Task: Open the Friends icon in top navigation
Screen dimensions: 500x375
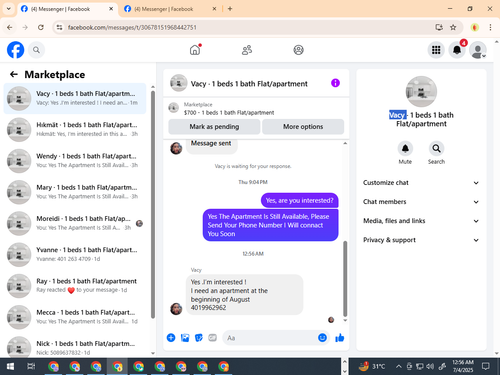Action: pos(247,50)
